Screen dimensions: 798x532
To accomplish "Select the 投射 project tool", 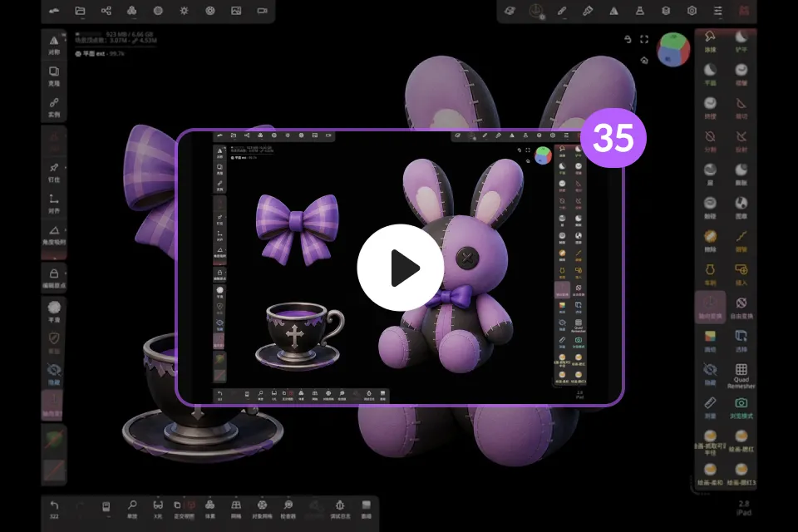I will [x=741, y=141].
